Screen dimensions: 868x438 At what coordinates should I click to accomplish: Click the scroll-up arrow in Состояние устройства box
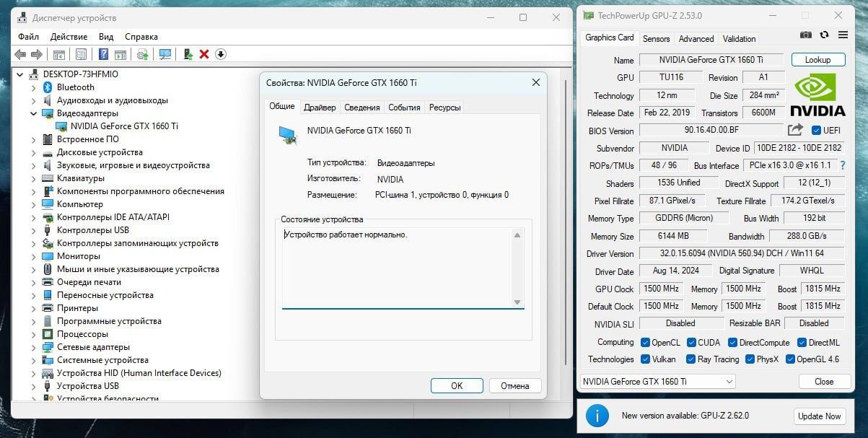click(517, 235)
